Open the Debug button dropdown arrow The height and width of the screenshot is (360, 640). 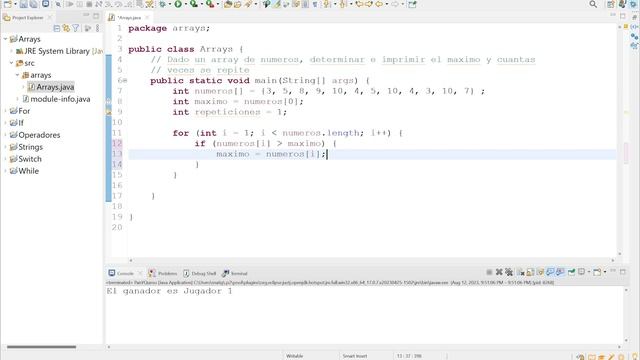[169, 4]
